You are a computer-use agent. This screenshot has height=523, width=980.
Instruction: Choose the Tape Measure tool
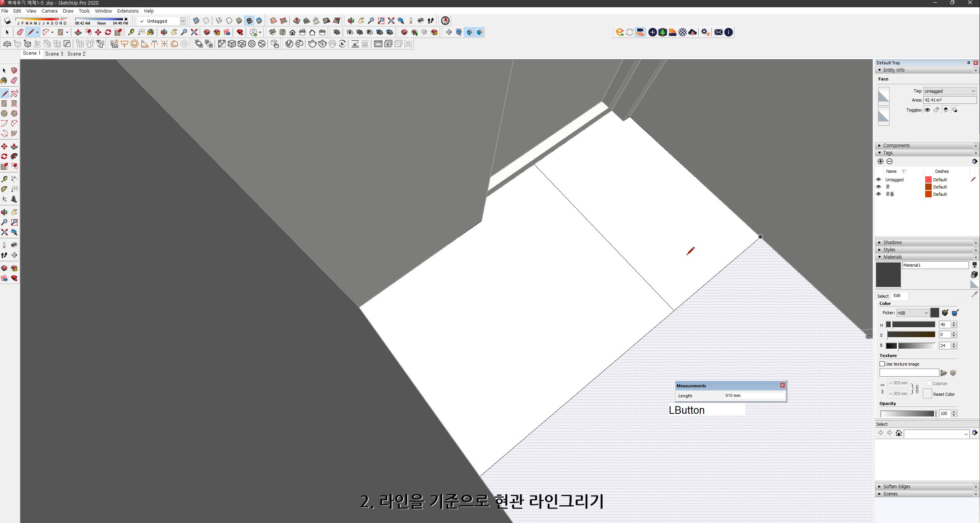pos(5,179)
